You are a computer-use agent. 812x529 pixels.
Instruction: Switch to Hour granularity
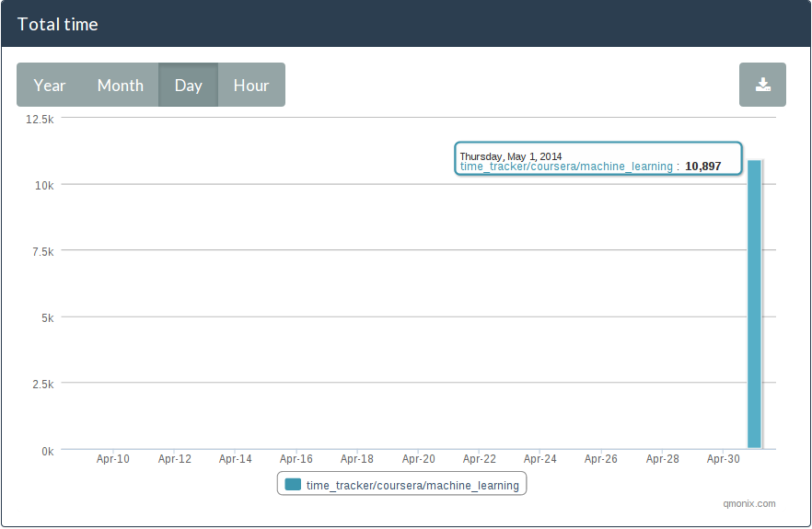[251, 85]
